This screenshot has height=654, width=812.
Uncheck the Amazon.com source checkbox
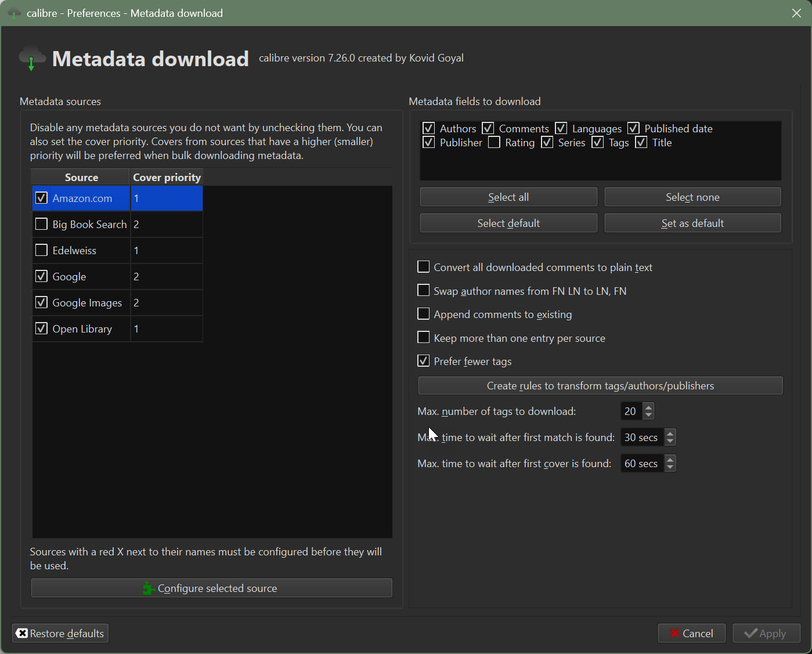pos(41,198)
